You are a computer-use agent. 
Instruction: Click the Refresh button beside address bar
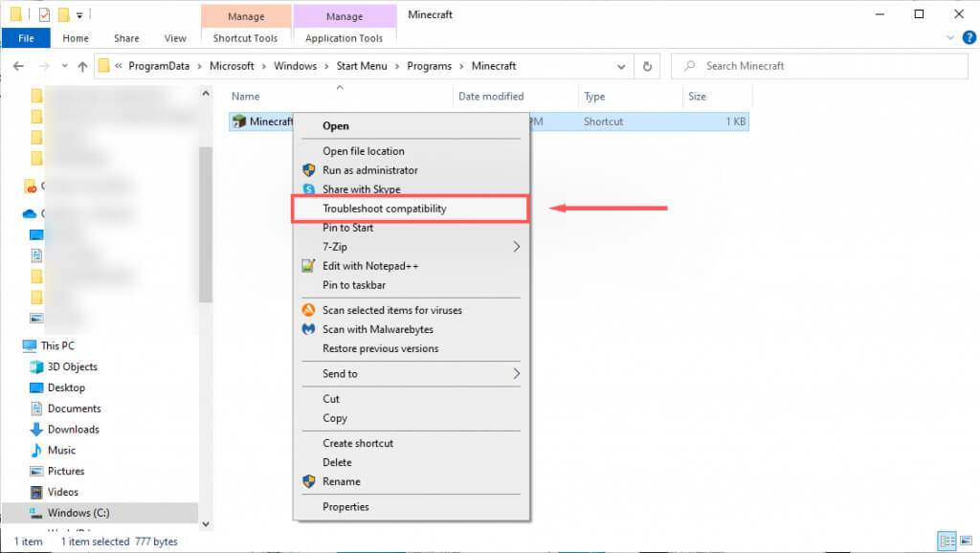click(x=648, y=66)
